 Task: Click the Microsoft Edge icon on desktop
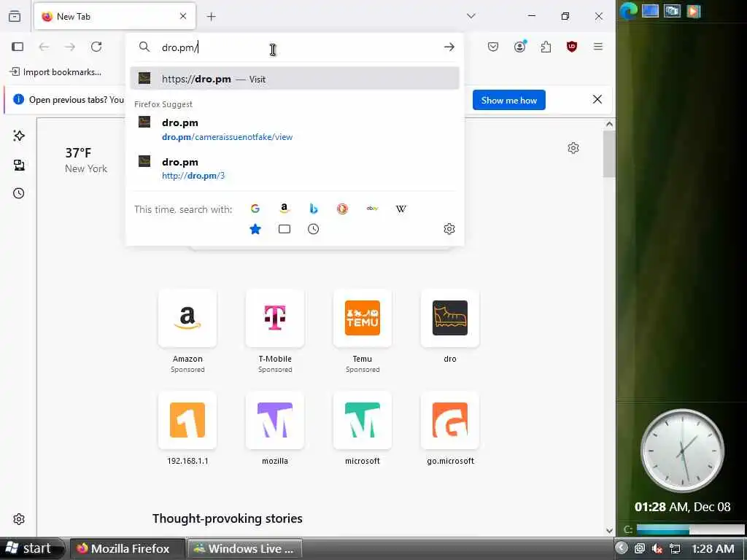tap(628, 10)
